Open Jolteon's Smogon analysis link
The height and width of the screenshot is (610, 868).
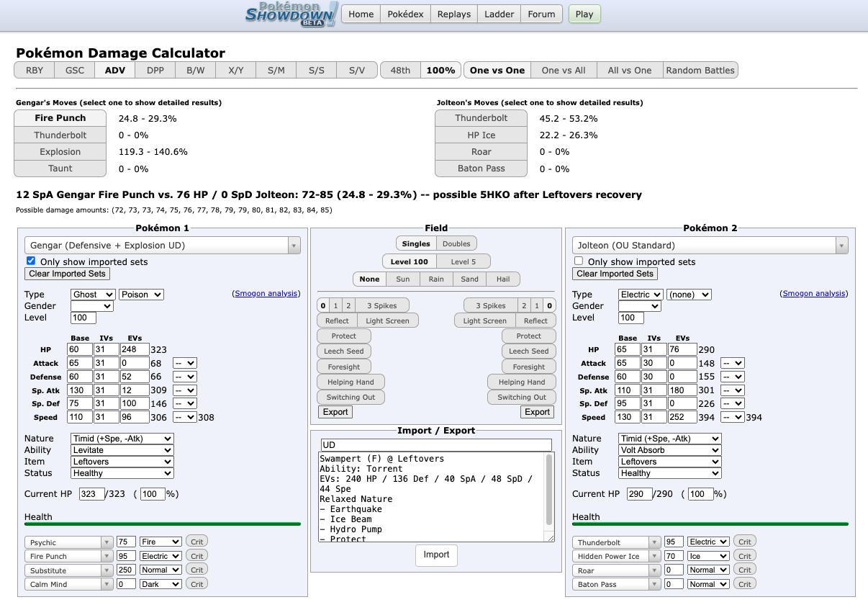814,294
